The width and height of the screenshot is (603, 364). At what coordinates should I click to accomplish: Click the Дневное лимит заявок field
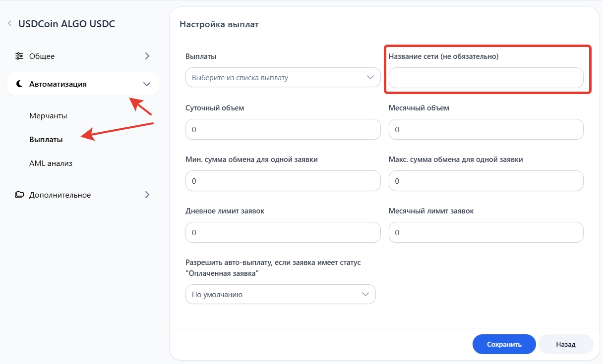point(283,233)
